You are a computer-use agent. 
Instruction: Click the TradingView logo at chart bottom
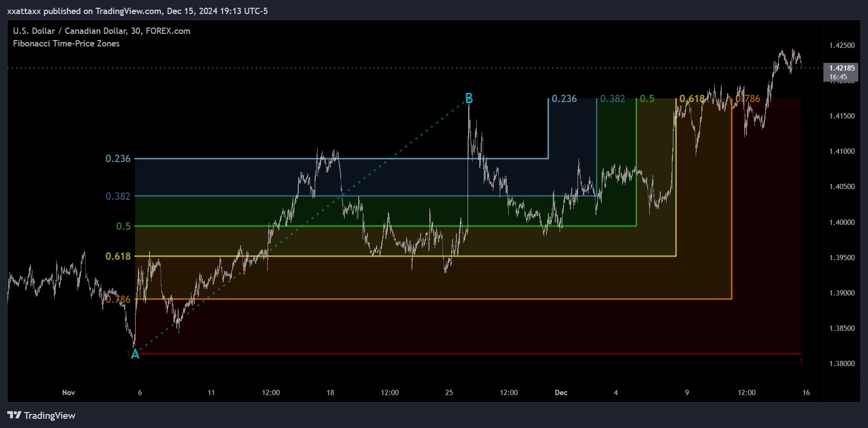click(42, 415)
